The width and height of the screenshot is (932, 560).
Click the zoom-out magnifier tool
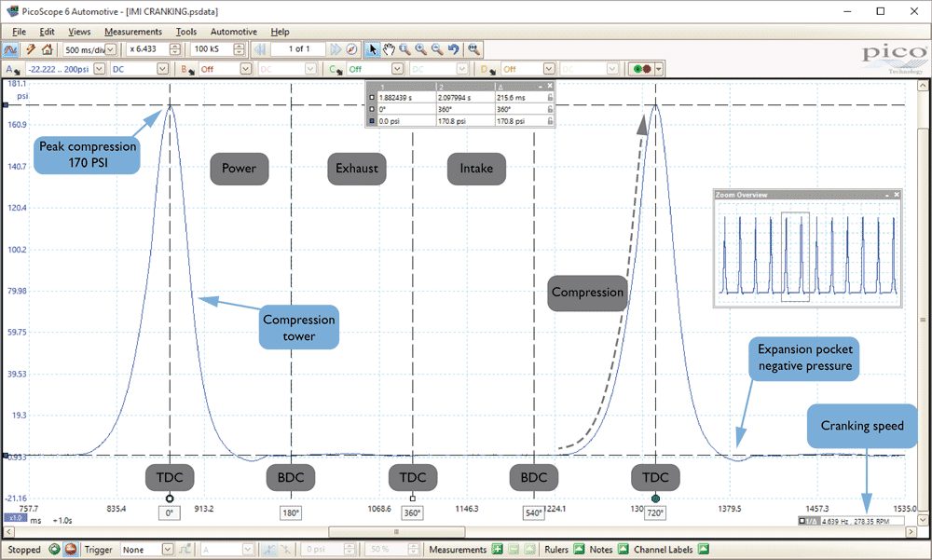(437, 49)
